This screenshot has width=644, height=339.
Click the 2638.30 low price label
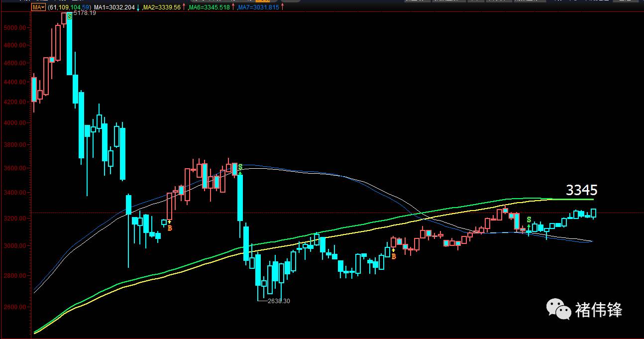[x=279, y=301]
